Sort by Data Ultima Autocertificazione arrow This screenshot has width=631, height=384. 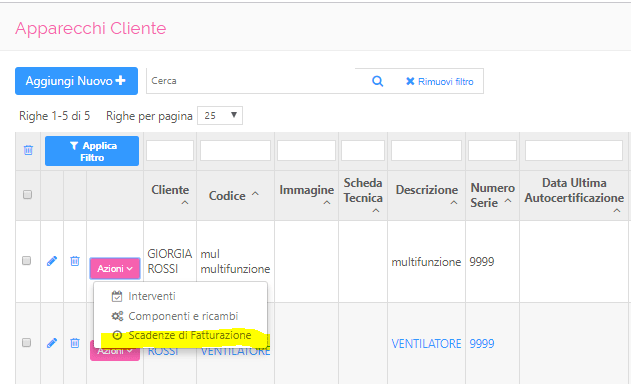pos(617,211)
